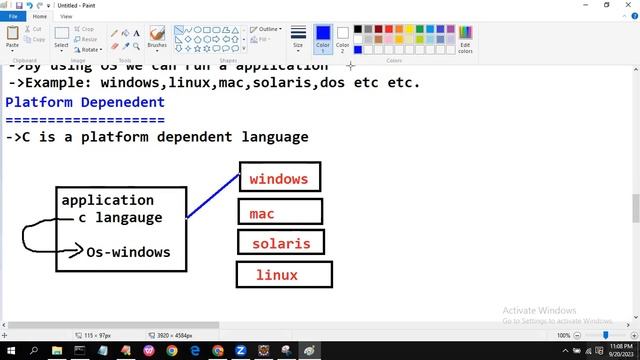Click the Redo arrow in title bar
This screenshot has height=360, width=640.
pyautogui.click(x=40, y=5)
